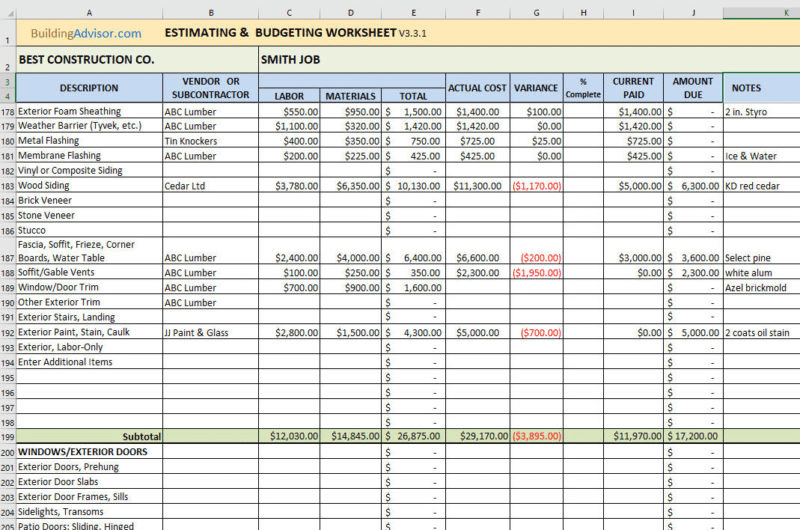This screenshot has height=530, width=800.
Task: Select row 199 header
Action: (8, 437)
